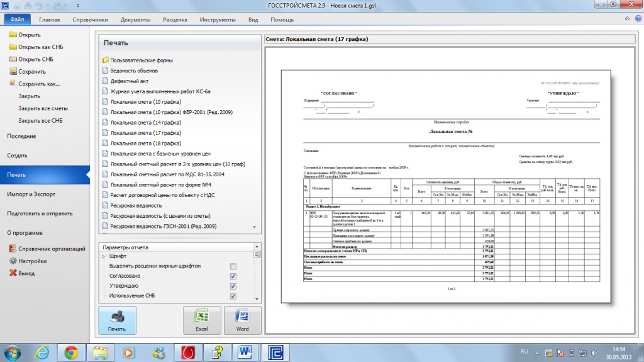Image resolution: width=644 pixels, height=362 pixels.
Task: Open the Документы tab
Action: coord(135,20)
